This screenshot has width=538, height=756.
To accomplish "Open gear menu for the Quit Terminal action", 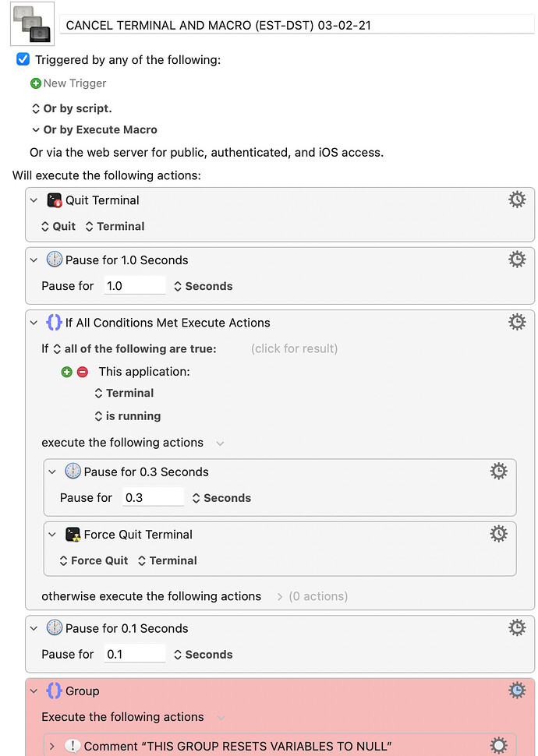I will point(517,200).
